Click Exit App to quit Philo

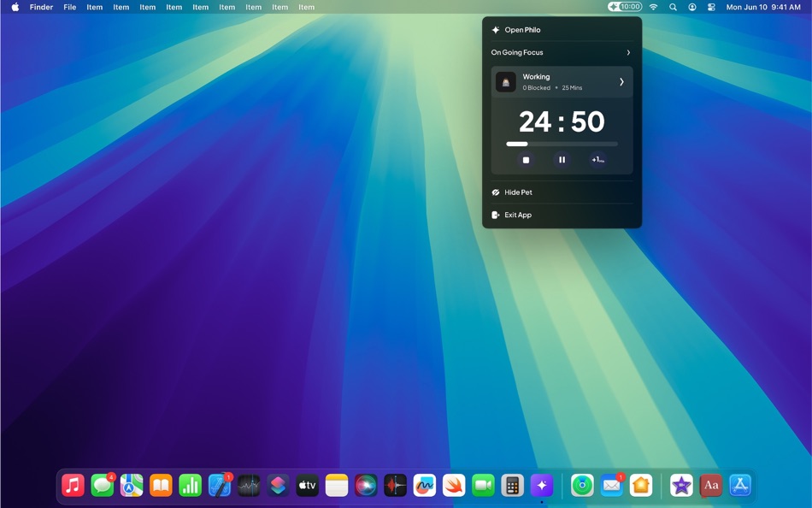517,215
